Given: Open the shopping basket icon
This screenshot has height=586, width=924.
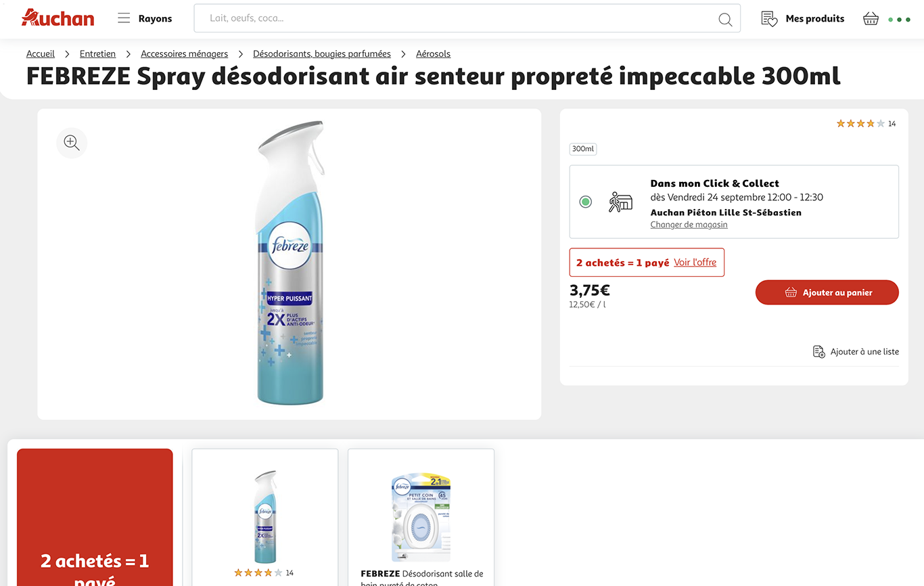Looking at the screenshot, I should point(871,19).
